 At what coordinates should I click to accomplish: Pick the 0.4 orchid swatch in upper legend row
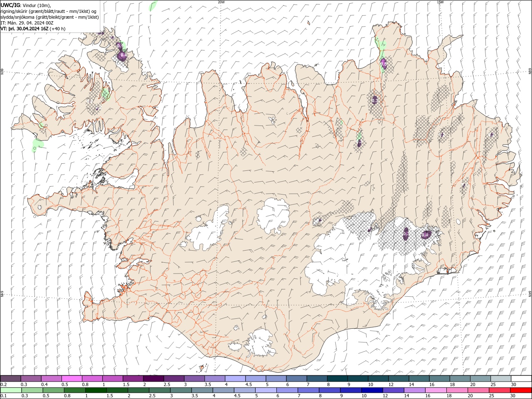(x=51, y=379)
